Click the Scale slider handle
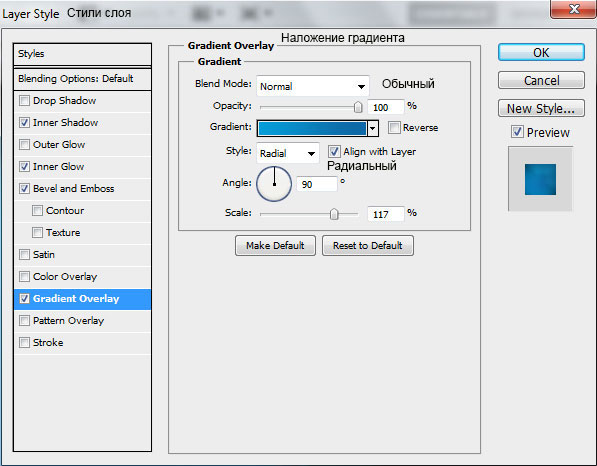Image resolution: width=597 pixels, height=466 pixels. pos(334,214)
